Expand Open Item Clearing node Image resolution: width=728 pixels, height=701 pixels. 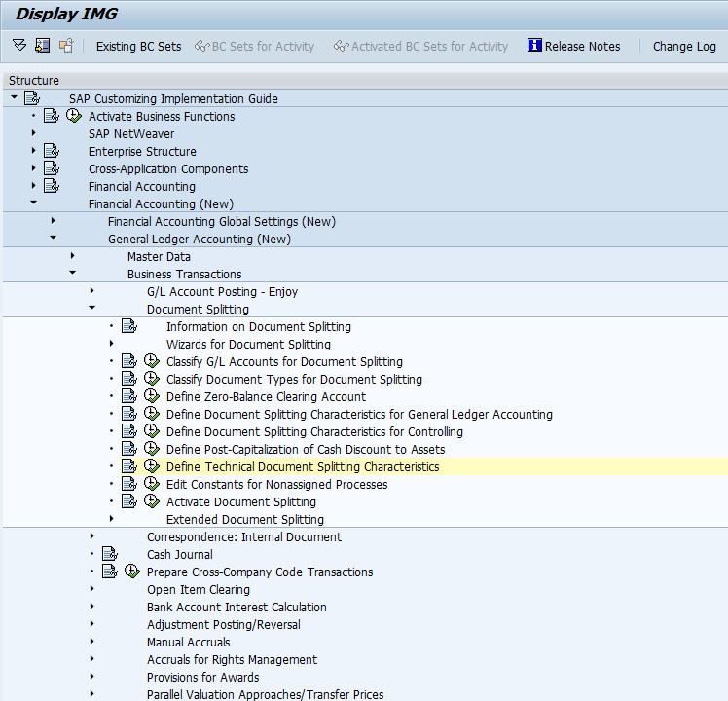(91, 589)
